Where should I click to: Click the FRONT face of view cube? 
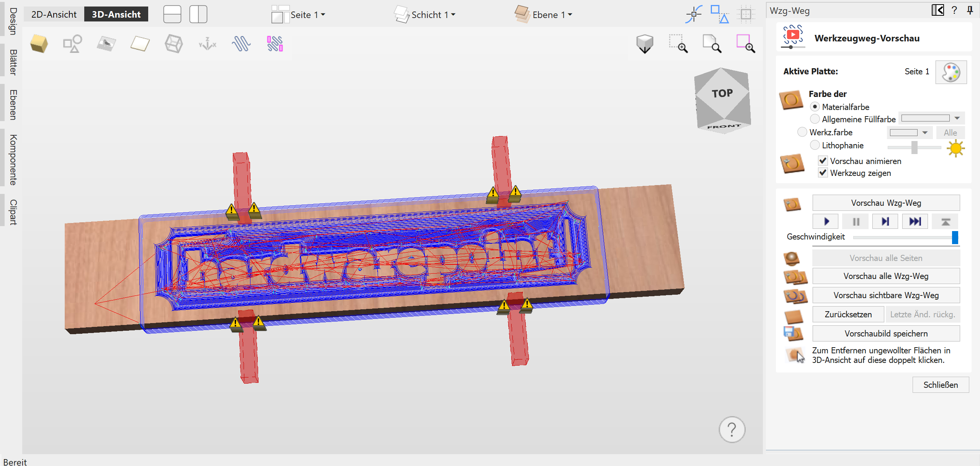pyautogui.click(x=724, y=126)
